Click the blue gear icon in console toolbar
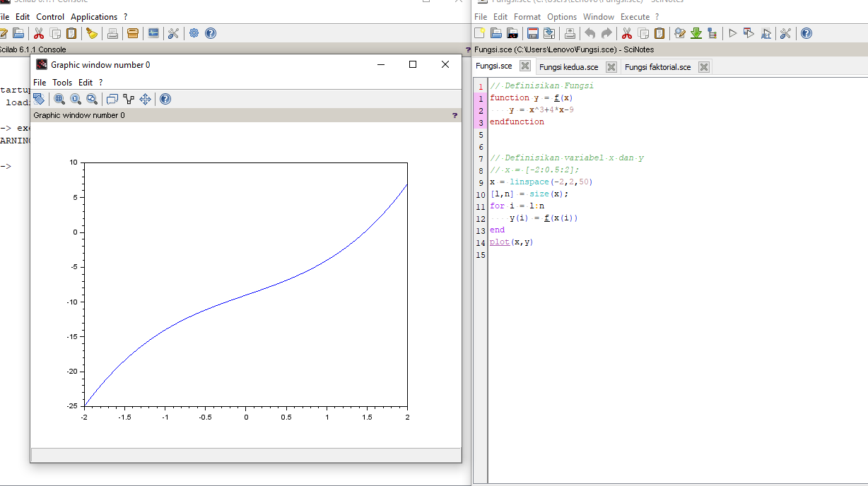Viewport: 868px width, 486px height. click(194, 33)
